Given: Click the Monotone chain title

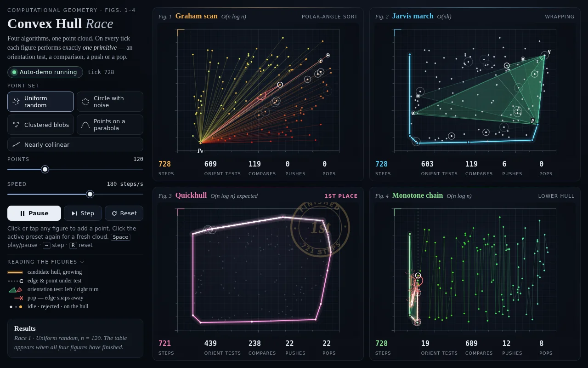Looking at the screenshot, I should click(418, 195).
